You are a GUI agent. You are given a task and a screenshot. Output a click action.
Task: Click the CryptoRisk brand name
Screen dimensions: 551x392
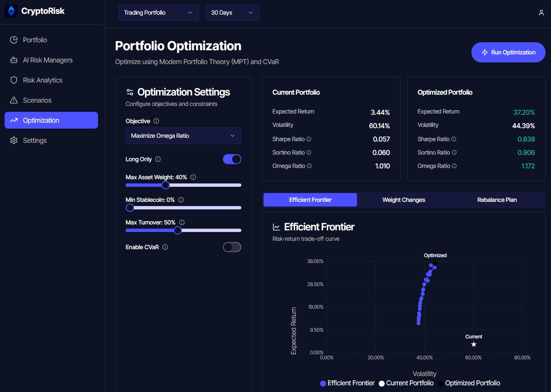tap(43, 11)
